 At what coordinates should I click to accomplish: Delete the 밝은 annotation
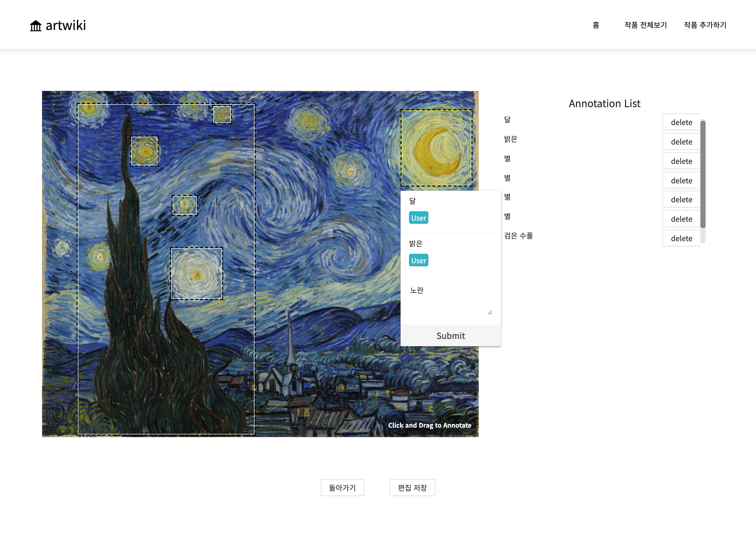tap(681, 142)
